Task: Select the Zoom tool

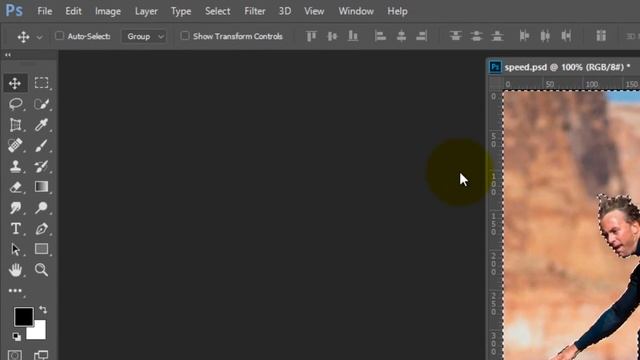Action: click(x=41, y=270)
